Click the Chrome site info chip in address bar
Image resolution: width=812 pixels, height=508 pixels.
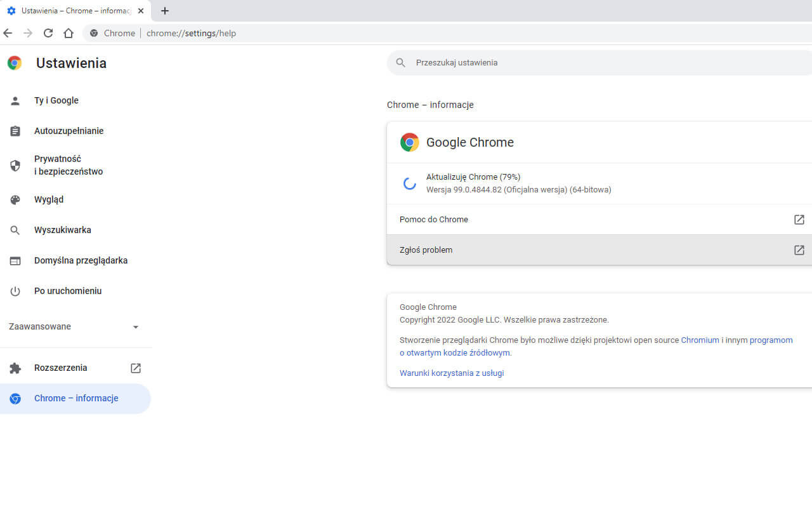(x=113, y=33)
